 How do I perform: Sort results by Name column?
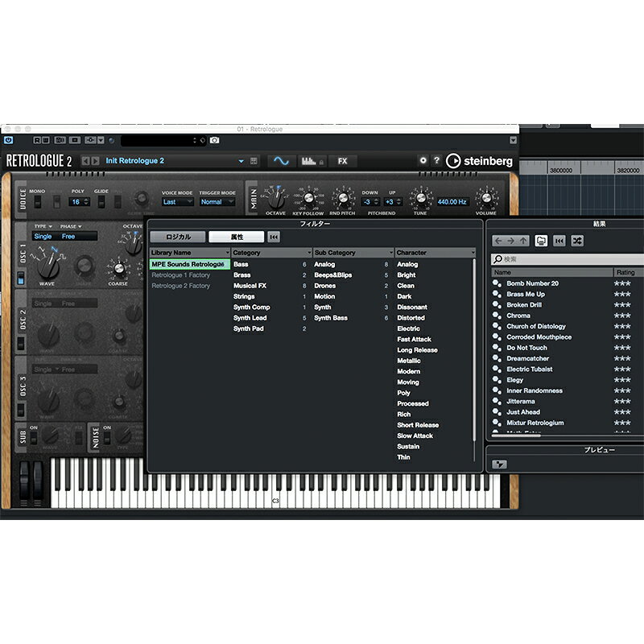click(x=551, y=272)
